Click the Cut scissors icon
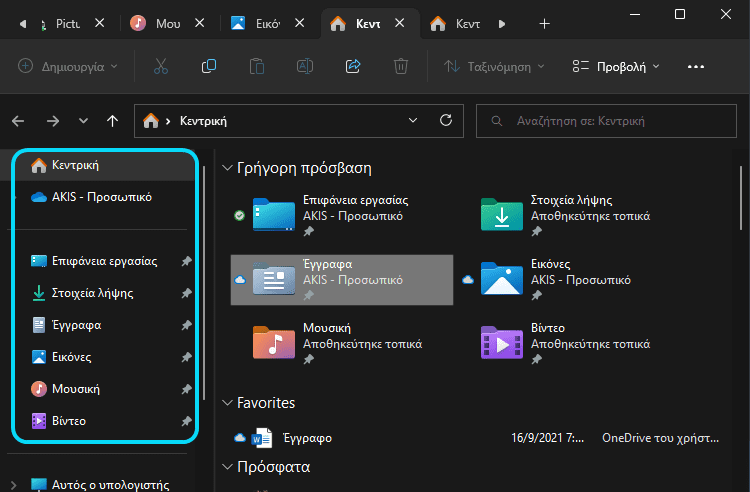Screen dimensions: 750x492 tap(161, 66)
